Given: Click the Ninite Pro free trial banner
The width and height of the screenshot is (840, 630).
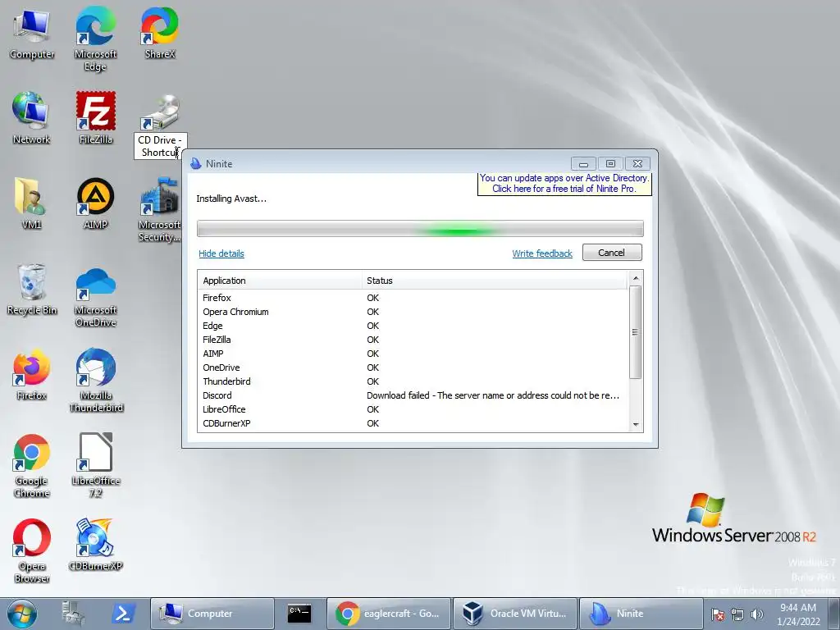Looking at the screenshot, I should tap(564, 183).
